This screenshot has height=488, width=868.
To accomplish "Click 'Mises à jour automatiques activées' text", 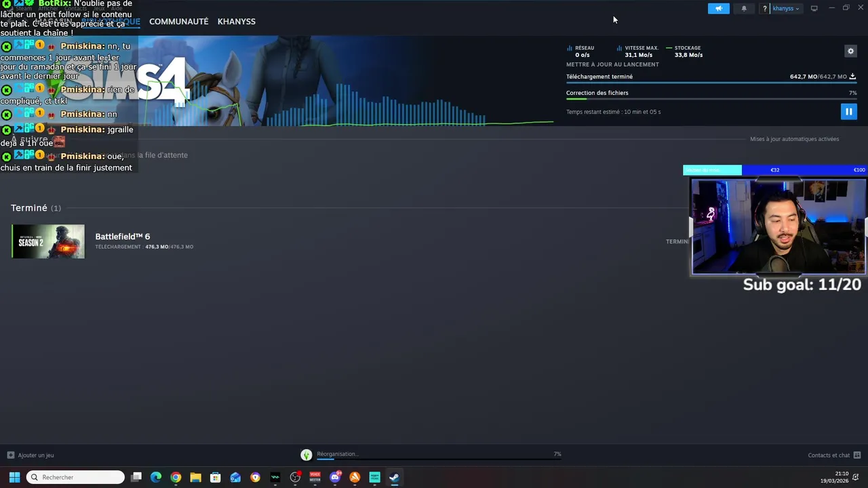I will pyautogui.click(x=794, y=139).
